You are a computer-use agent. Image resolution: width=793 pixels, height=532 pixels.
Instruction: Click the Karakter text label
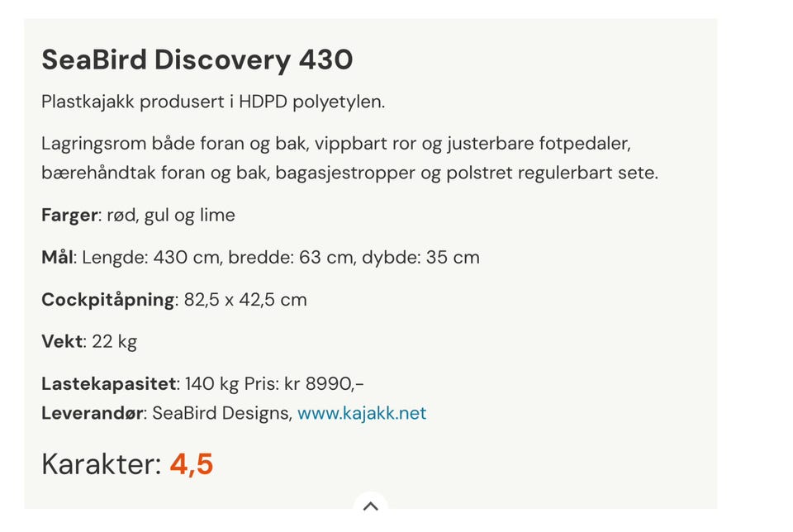(101, 464)
